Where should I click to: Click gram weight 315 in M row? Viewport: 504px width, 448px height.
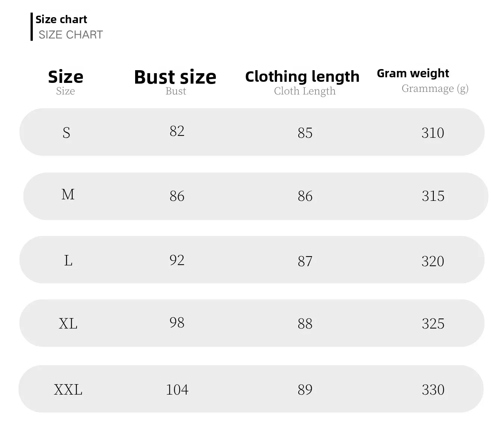pyautogui.click(x=433, y=196)
